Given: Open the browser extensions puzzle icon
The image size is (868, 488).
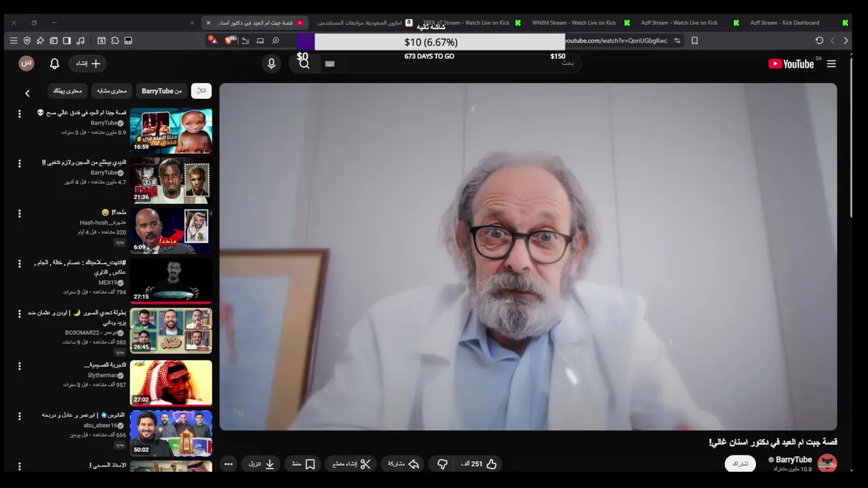Looking at the screenshot, I should point(115,41).
